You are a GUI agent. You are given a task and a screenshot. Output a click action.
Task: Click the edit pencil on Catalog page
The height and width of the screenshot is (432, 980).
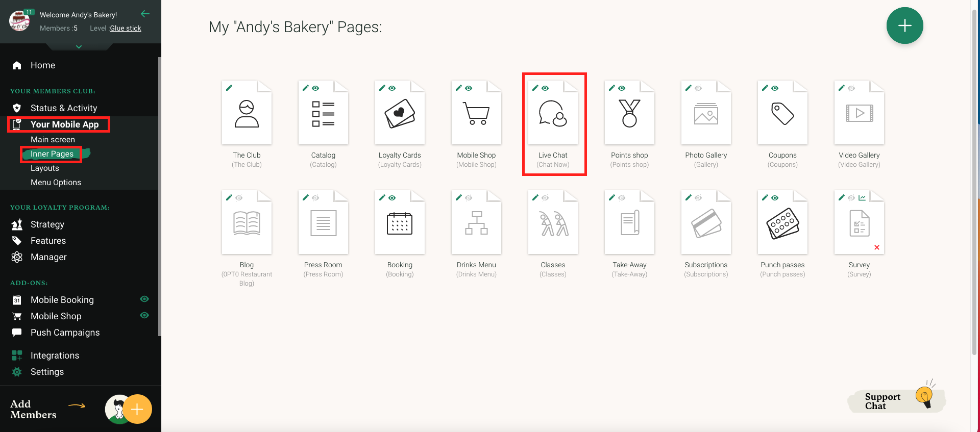(x=306, y=88)
